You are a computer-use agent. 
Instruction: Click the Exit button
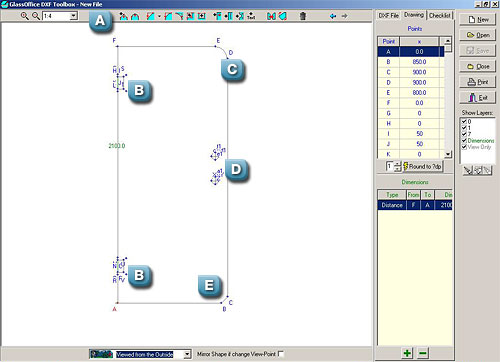click(x=478, y=98)
